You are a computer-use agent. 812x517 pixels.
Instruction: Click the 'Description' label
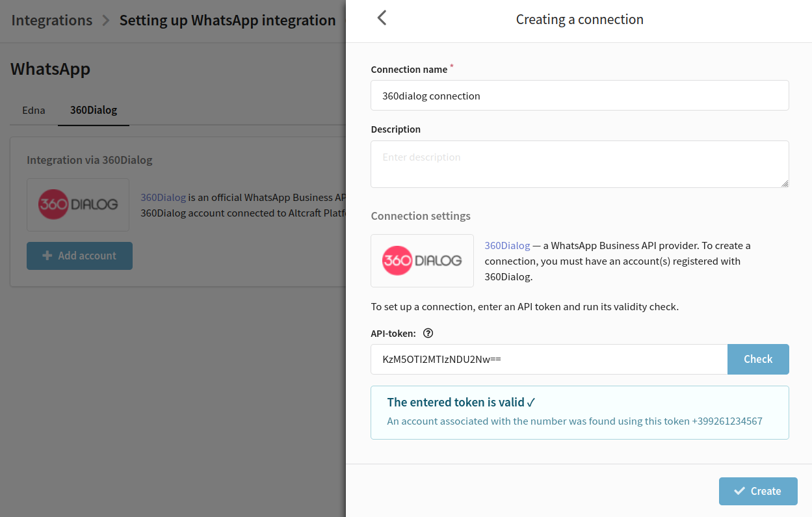tap(396, 129)
